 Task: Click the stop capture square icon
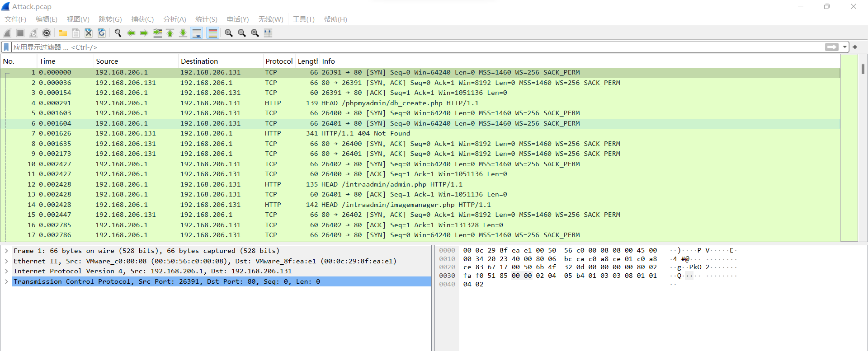tap(20, 33)
